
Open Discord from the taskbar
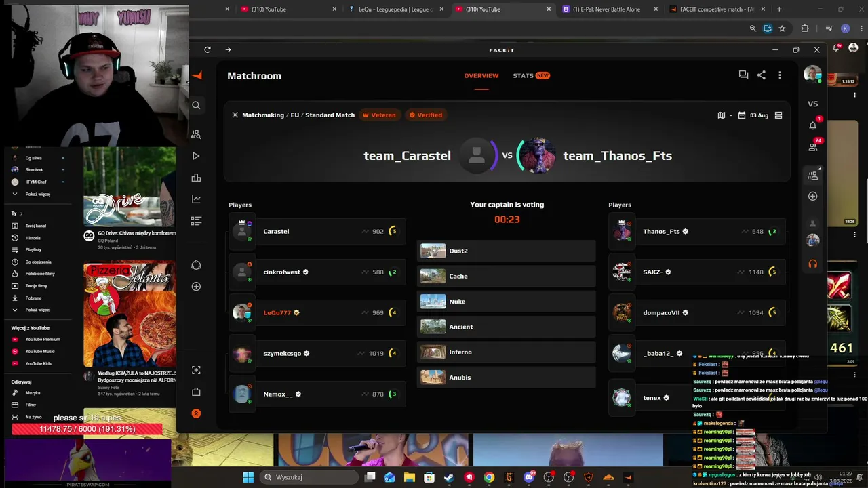pos(529,477)
